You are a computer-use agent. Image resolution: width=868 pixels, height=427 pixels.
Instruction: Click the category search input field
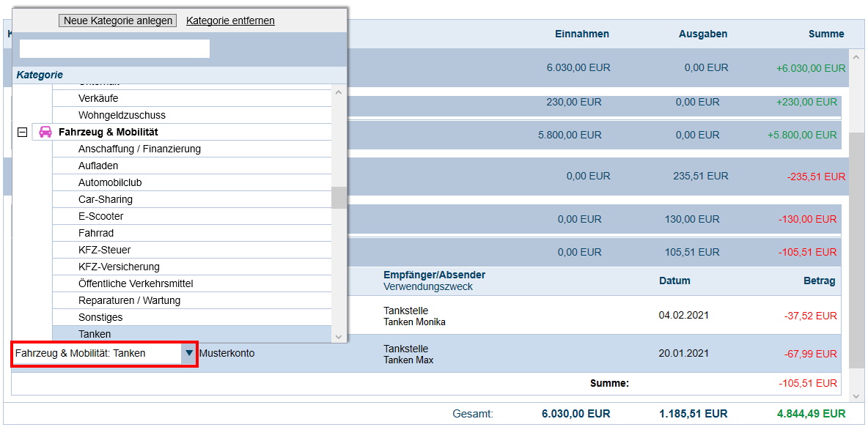(114, 48)
